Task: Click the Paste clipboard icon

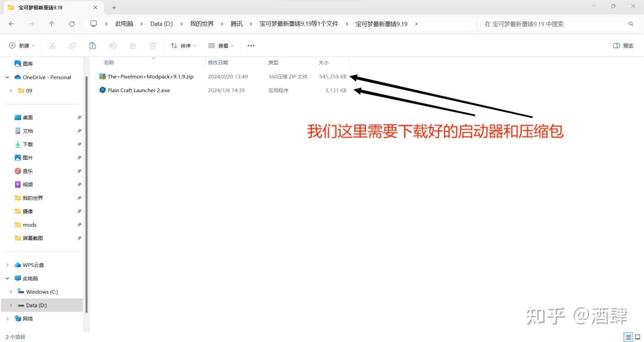Action: pos(93,46)
